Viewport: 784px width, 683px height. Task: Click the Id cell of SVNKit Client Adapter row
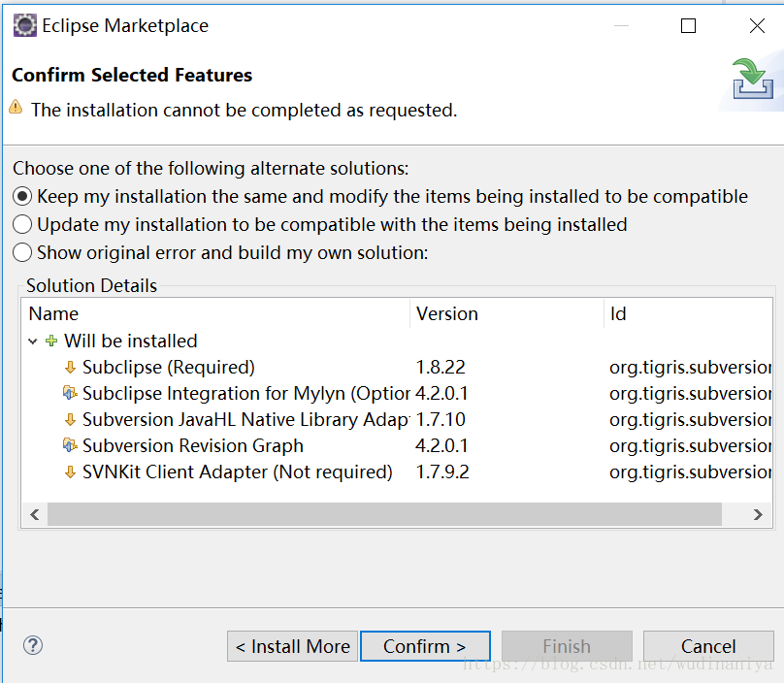point(690,472)
